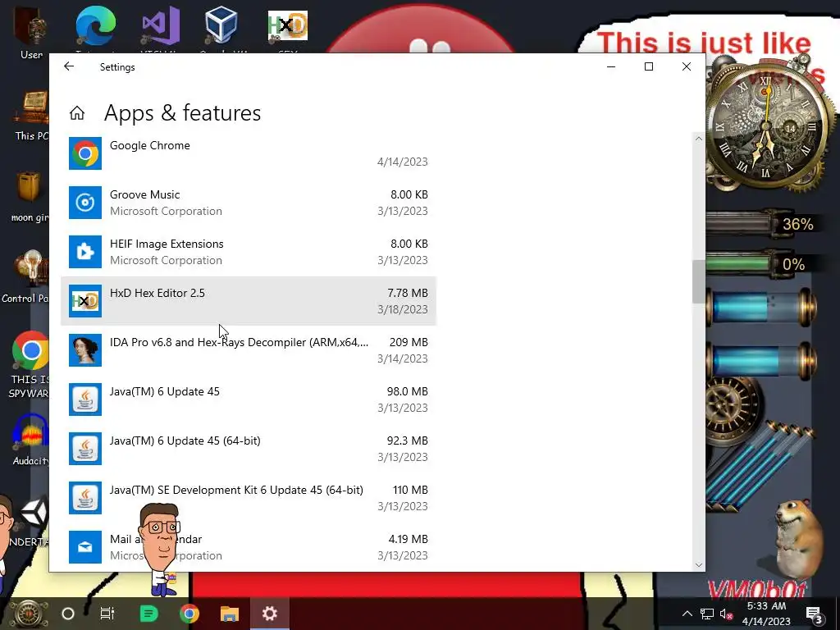Select Java(TM) 6 Update 45 (64-bit) entry
Screen dimensions: 840x630
(249, 449)
